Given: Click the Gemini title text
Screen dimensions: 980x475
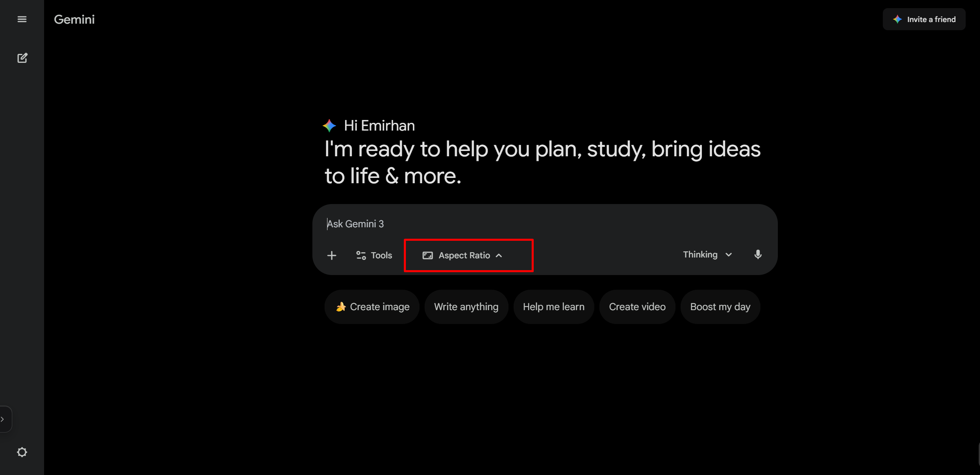Looking at the screenshot, I should (x=74, y=19).
